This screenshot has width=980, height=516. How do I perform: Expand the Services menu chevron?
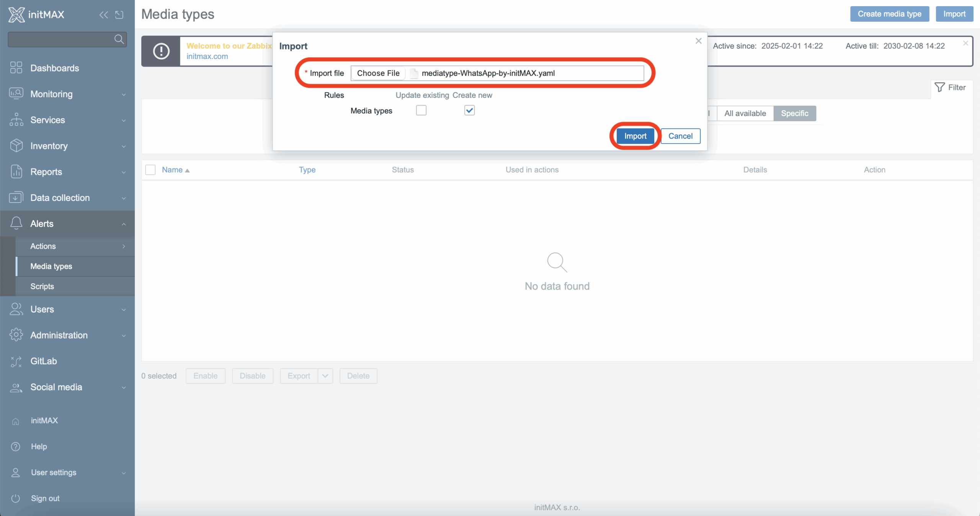pos(124,120)
